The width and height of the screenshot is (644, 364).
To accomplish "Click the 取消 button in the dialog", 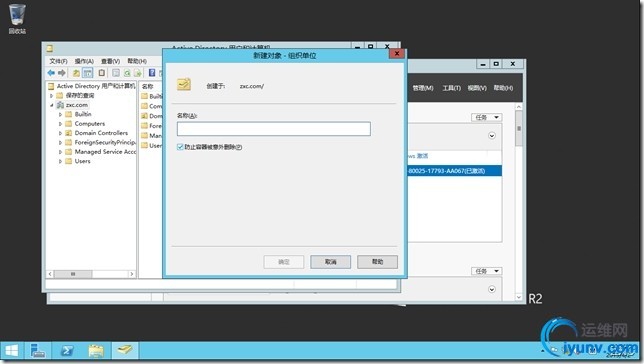I will pos(331,262).
